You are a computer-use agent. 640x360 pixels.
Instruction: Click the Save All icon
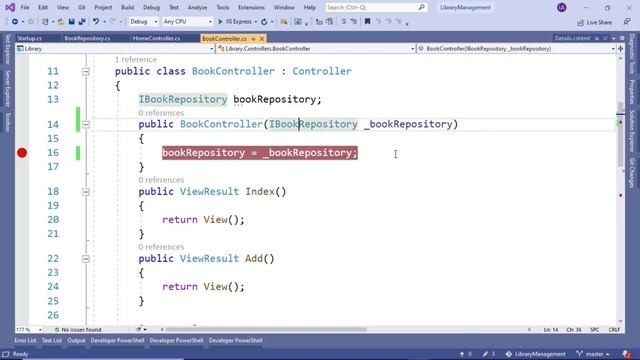(x=82, y=22)
